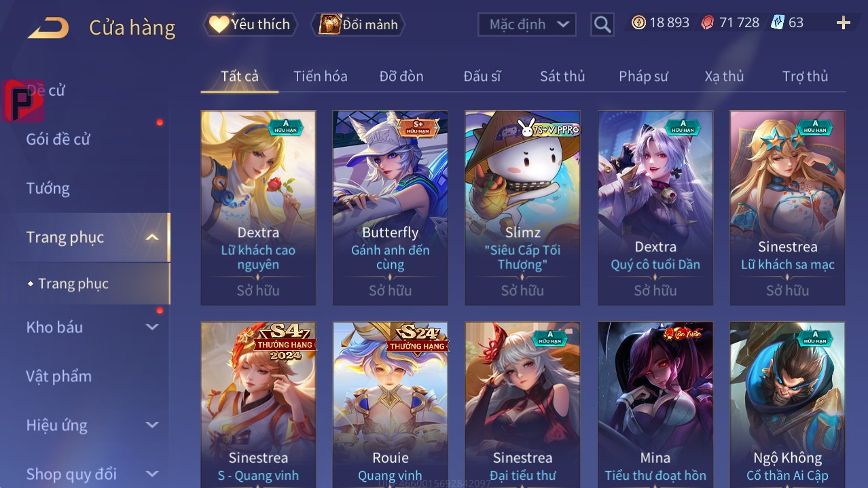Switch to the Sát thủ tab
868x488 pixels.
pyautogui.click(x=562, y=76)
